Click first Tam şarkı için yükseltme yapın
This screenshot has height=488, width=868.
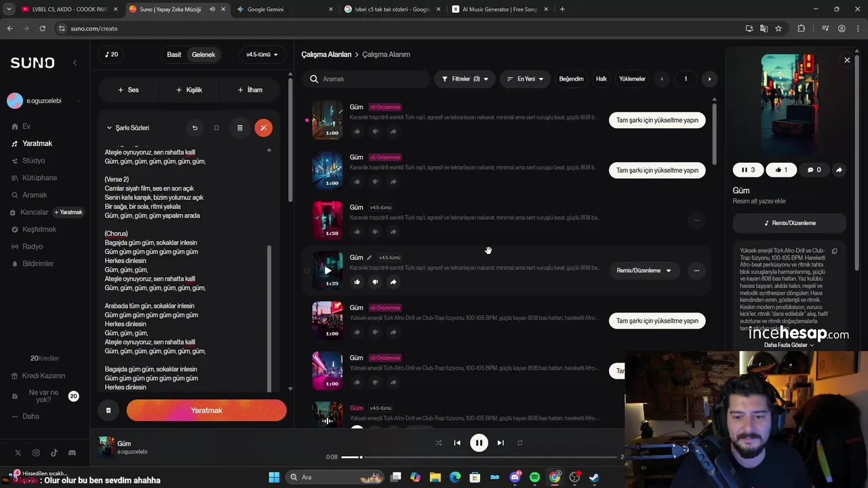click(x=657, y=120)
